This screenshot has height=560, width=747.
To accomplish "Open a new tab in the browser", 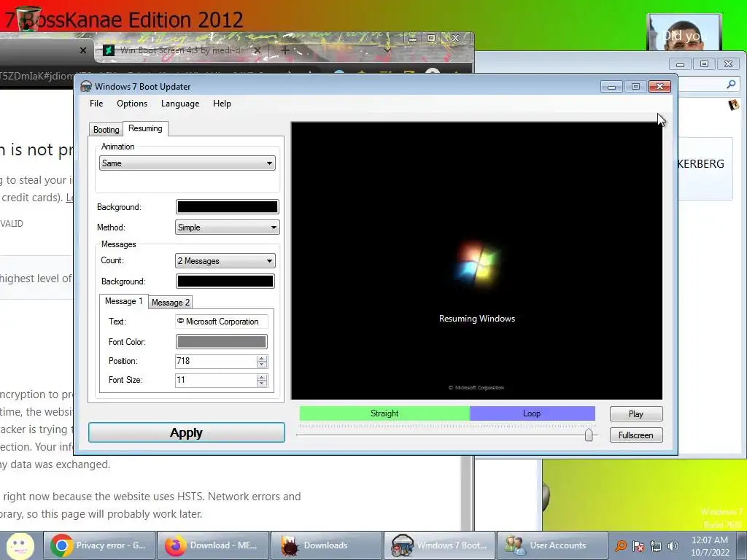I will tap(285, 50).
